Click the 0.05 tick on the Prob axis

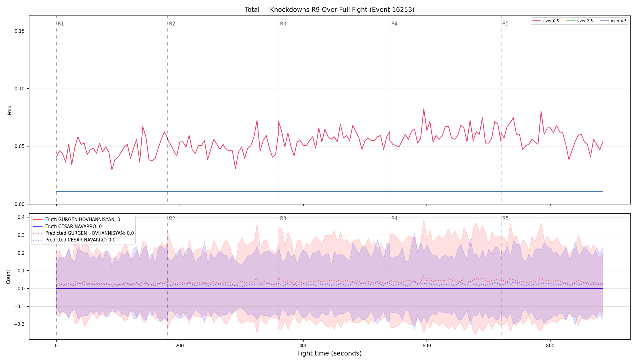20,147
